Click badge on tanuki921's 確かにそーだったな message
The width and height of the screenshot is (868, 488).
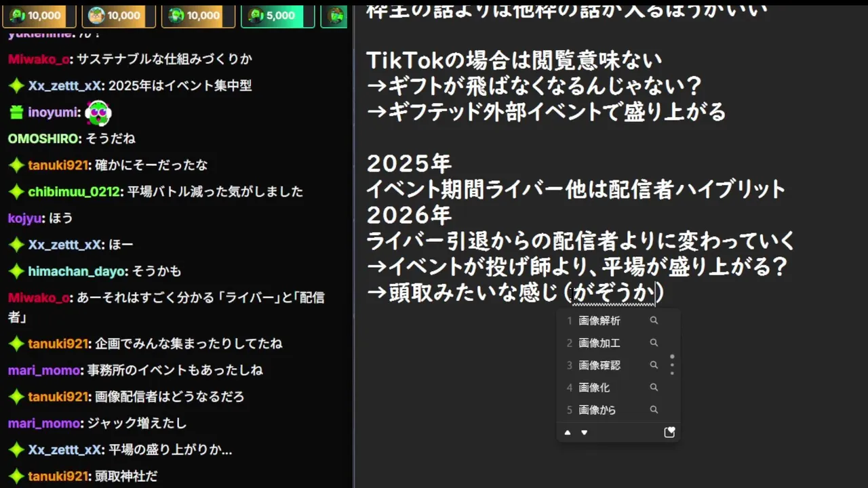click(x=16, y=165)
